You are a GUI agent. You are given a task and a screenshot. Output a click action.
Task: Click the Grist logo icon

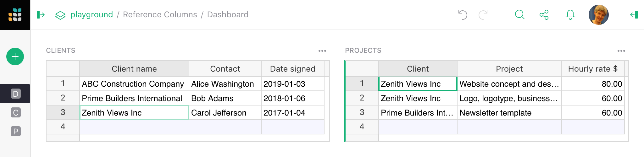click(15, 15)
